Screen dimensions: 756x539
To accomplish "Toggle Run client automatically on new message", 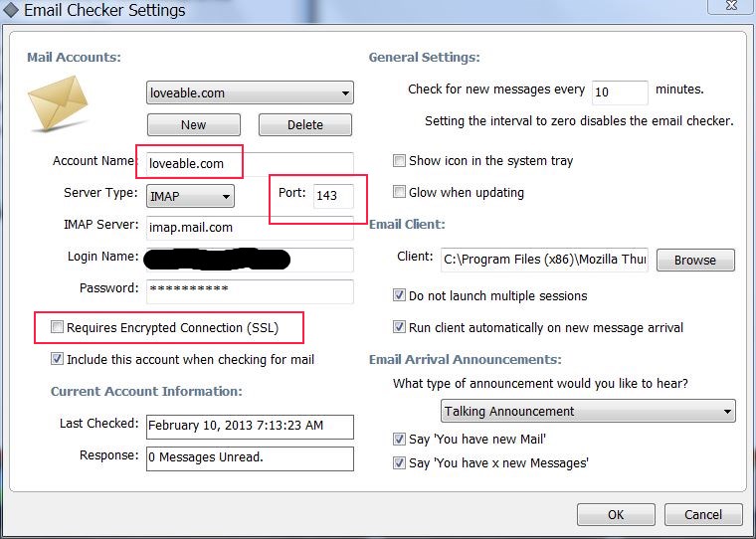I will coord(400,327).
